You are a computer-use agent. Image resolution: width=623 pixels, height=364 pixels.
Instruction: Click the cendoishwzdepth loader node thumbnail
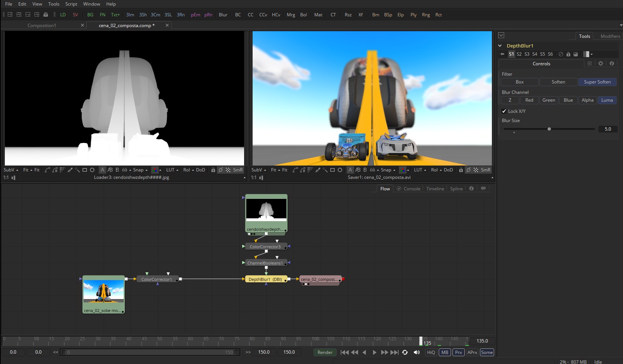click(266, 210)
